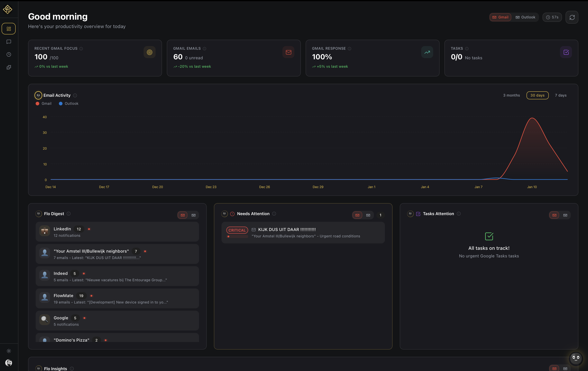588x371 pixels.
Task: Select the 3 months view for Email Activity
Action: click(511, 95)
